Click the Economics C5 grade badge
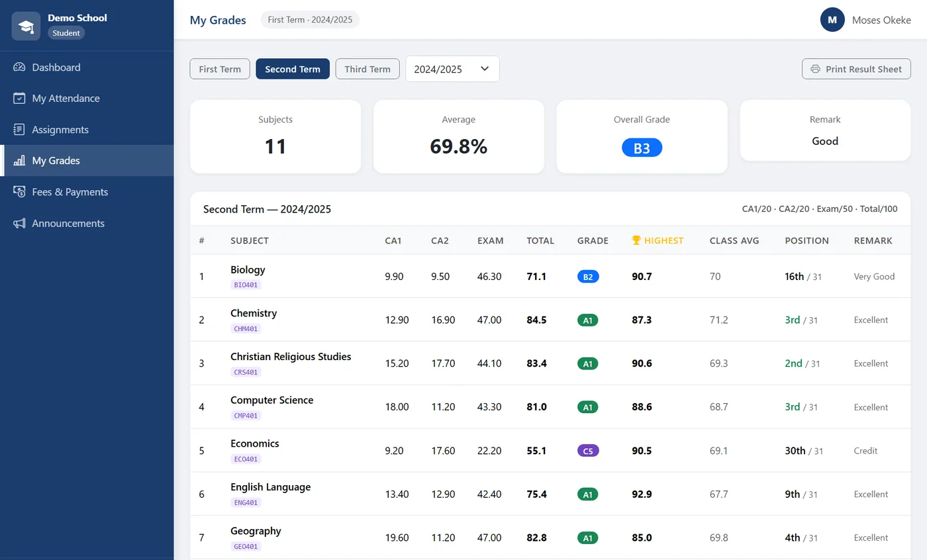Viewport: 927px width, 560px height. (588, 451)
